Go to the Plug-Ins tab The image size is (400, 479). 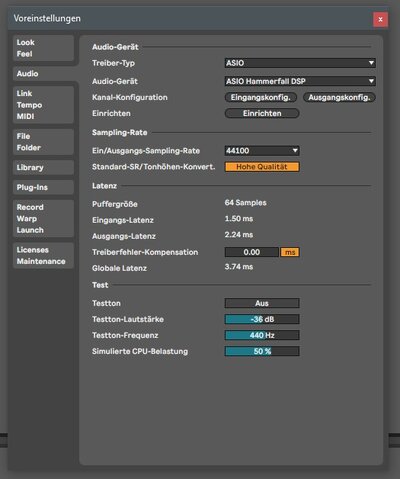(43, 187)
